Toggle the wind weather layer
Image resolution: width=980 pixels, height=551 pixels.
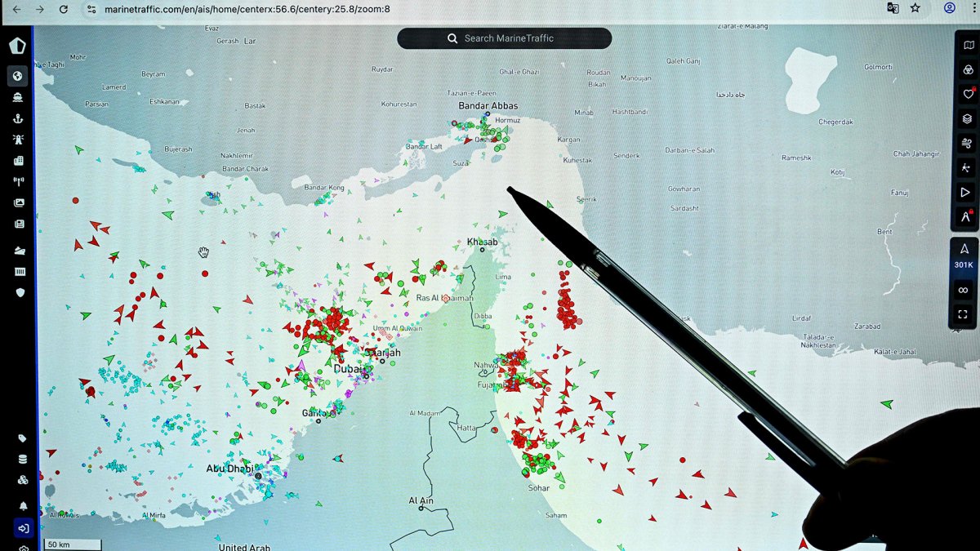(x=966, y=144)
